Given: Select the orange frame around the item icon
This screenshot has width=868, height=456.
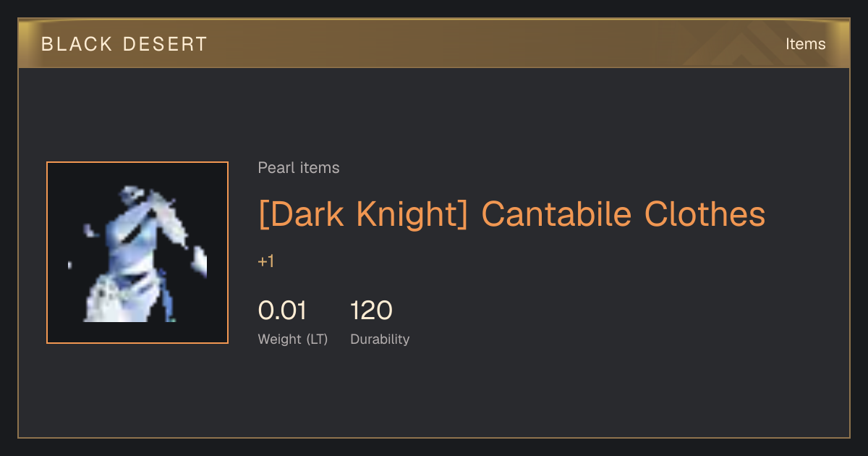Looking at the screenshot, I should click(x=137, y=253).
